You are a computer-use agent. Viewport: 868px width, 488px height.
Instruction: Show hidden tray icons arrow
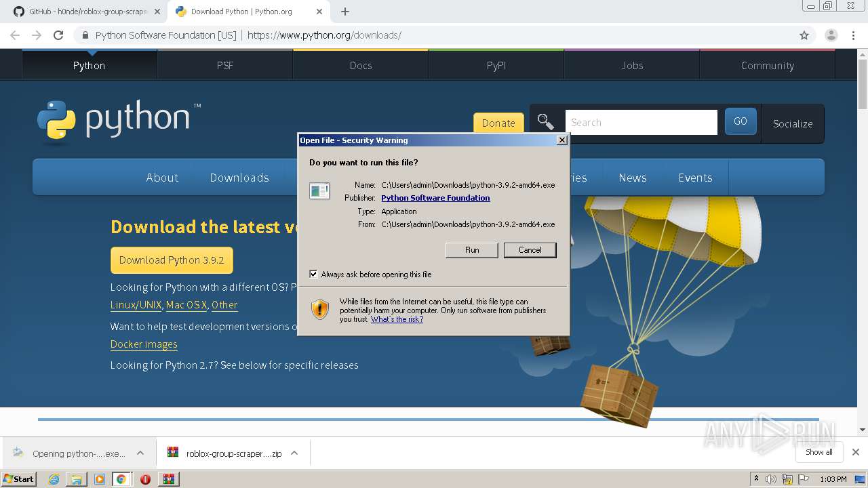coord(756,479)
